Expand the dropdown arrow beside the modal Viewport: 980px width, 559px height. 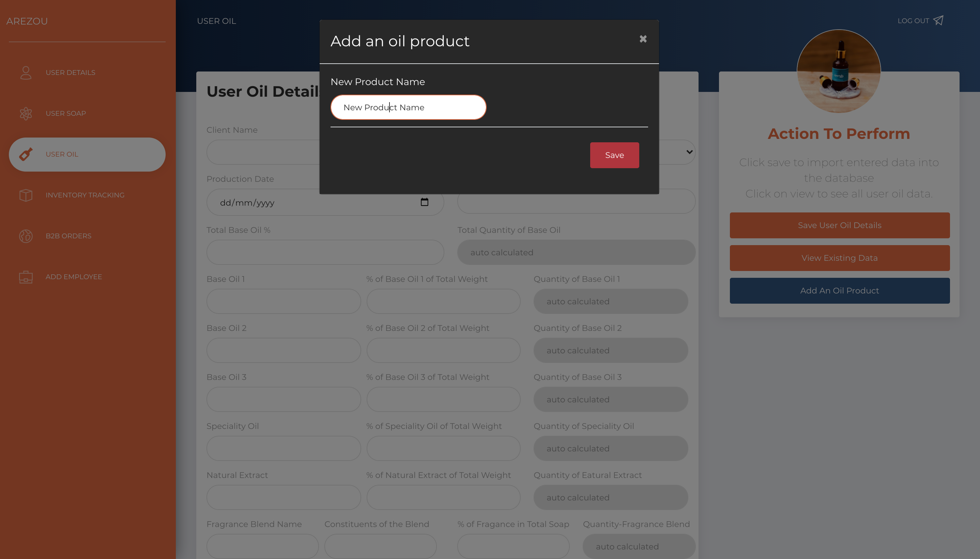tap(689, 152)
